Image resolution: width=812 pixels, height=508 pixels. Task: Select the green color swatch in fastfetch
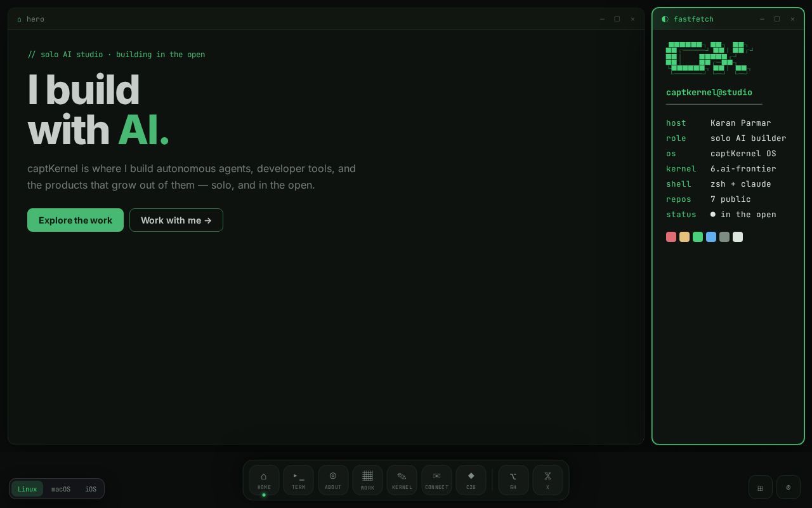click(698, 237)
